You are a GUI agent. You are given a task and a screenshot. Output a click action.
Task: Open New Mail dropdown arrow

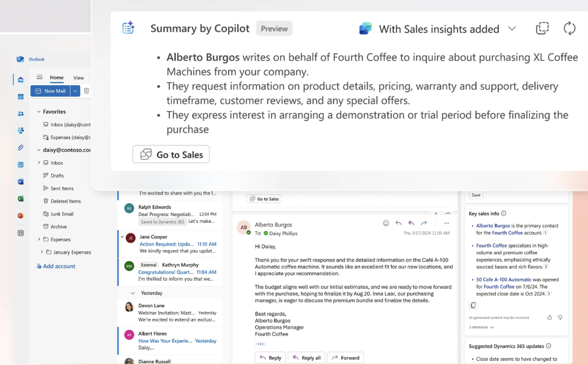75,91
